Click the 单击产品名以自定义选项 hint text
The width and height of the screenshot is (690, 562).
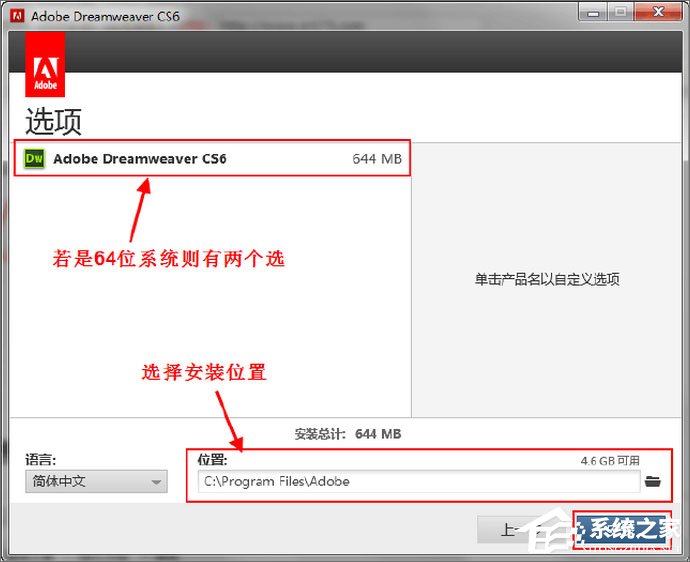coord(547,279)
